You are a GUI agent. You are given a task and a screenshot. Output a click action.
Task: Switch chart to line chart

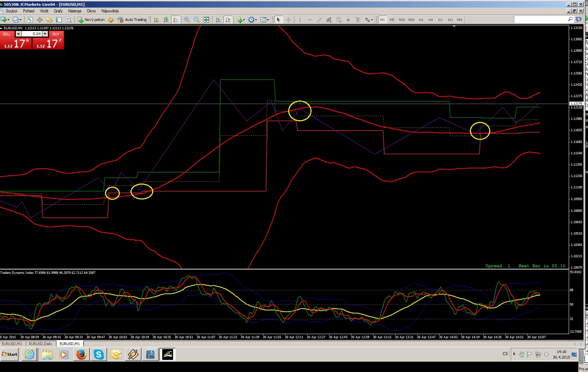pos(176,20)
